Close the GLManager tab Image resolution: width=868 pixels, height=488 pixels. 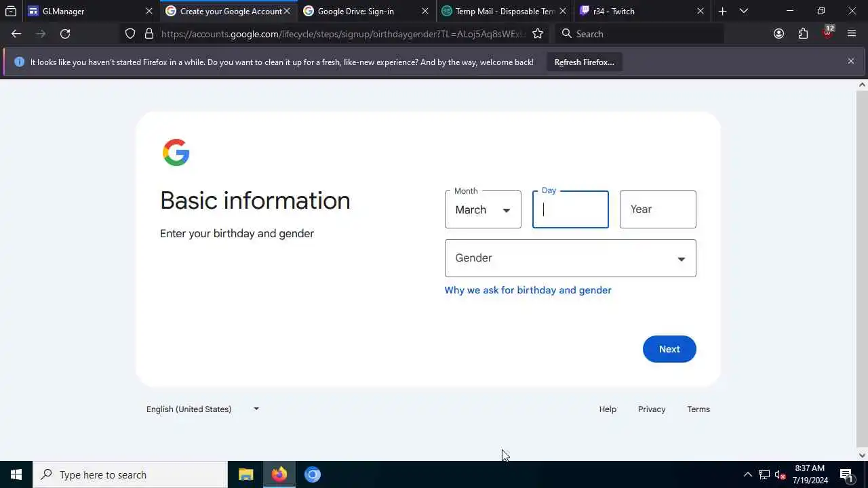pyautogui.click(x=149, y=12)
